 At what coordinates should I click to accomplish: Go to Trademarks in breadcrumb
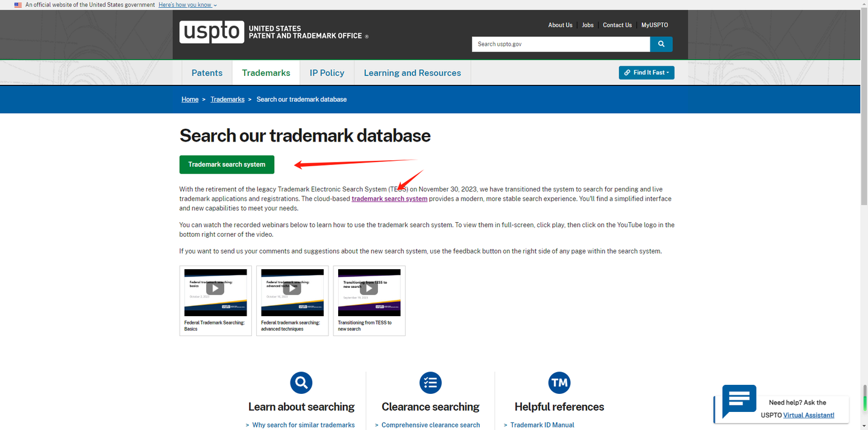[x=227, y=99]
